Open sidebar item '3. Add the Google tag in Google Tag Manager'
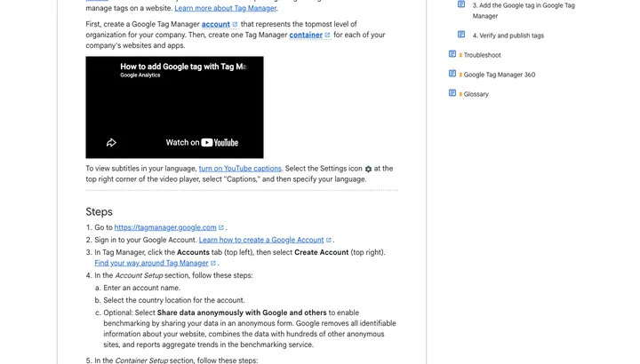The height and width of the screenshot is (364, 640). tap(524, 11)
